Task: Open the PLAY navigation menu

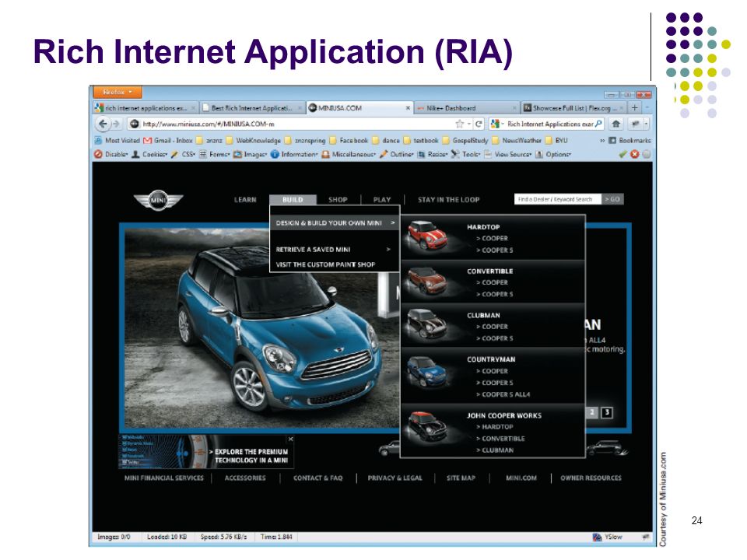Action: click(x=382, y=200)
